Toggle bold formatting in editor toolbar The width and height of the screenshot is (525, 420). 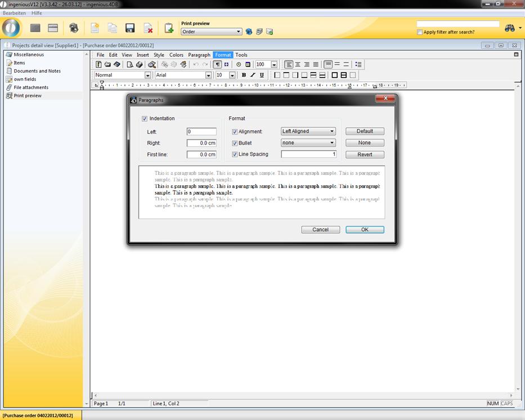(x=244, y=75)
